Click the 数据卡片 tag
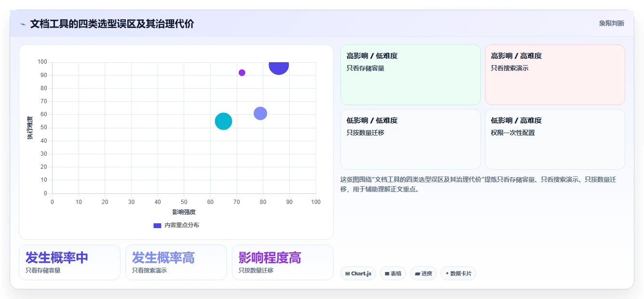Screen dimensions: 644x299 click(458, 273)
